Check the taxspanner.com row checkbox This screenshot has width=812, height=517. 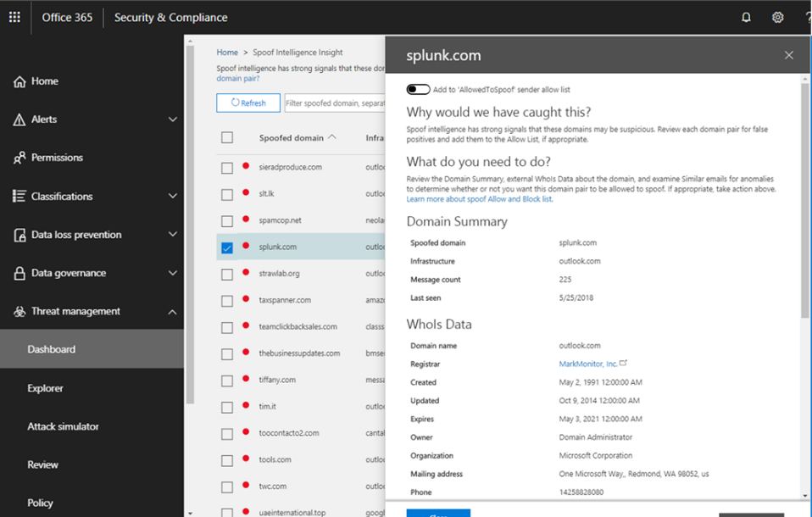(x=227, y=301)
